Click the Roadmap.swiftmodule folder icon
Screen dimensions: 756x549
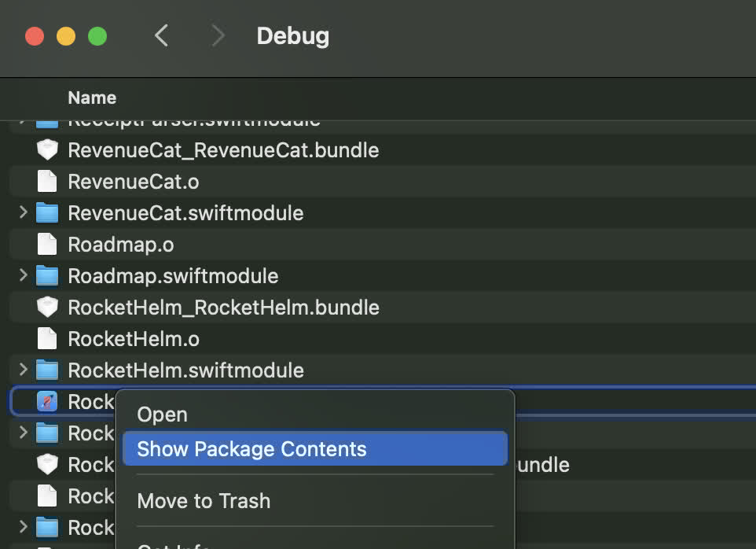[x=46, y=275]
